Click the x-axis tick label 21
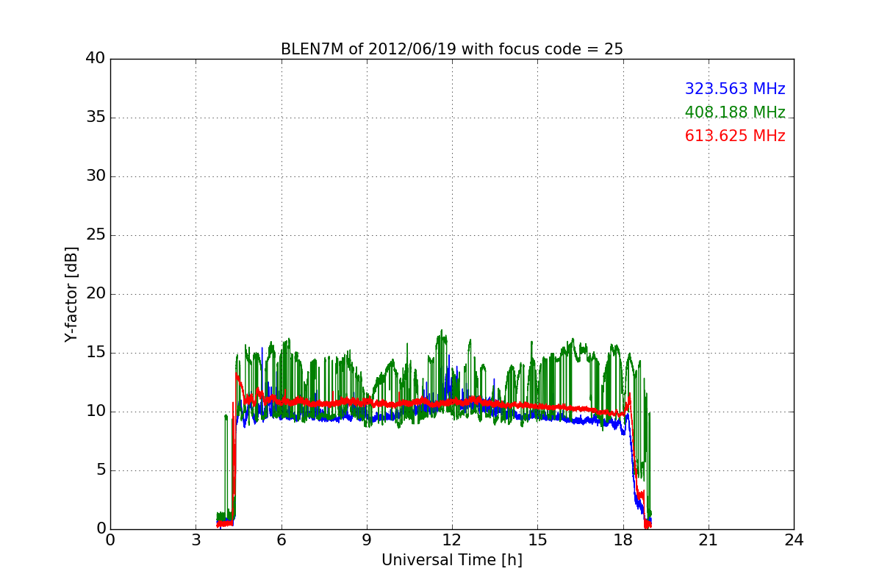The height and width of the screenshot is (588, 882). (x=709, y=540)
